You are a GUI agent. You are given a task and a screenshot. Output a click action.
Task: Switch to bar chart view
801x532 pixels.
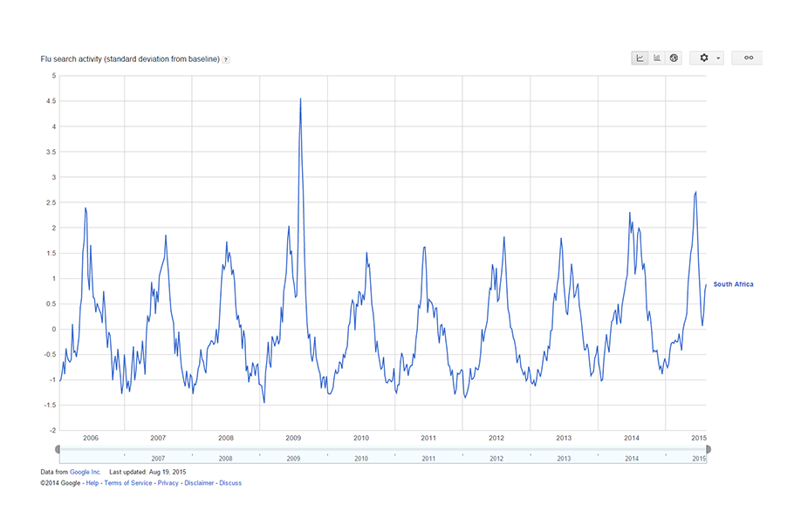click(x=657, y=58)
